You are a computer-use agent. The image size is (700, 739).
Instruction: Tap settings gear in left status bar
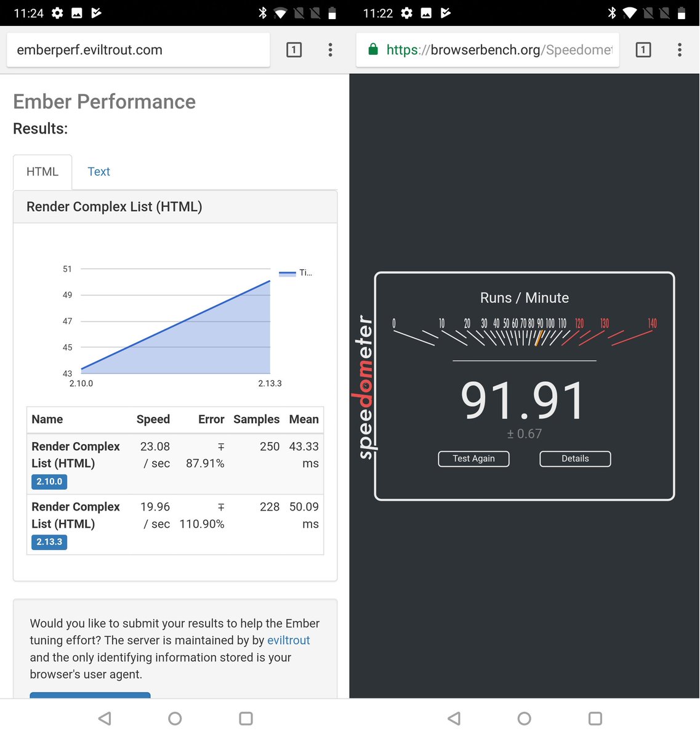click(x=57, y=13)
